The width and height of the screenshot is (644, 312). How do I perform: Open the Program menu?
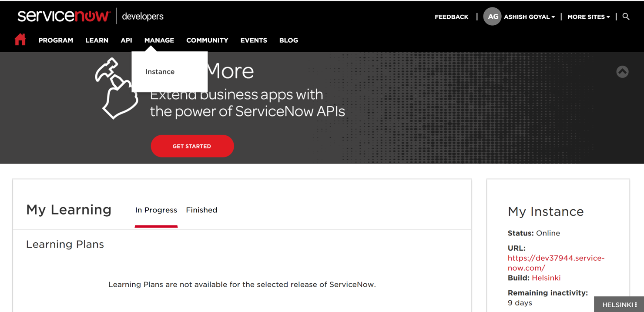click(x=56, y=40)
